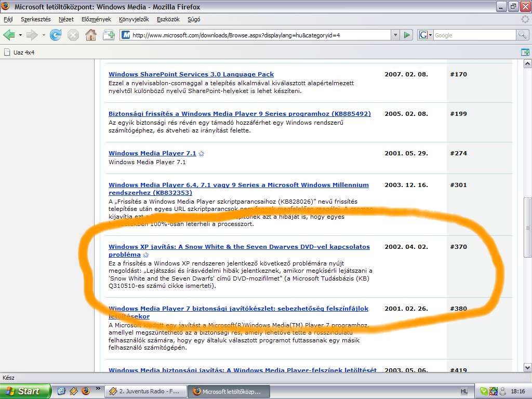Click the pencil quick launch icon in taskbar

coord(74,391)
